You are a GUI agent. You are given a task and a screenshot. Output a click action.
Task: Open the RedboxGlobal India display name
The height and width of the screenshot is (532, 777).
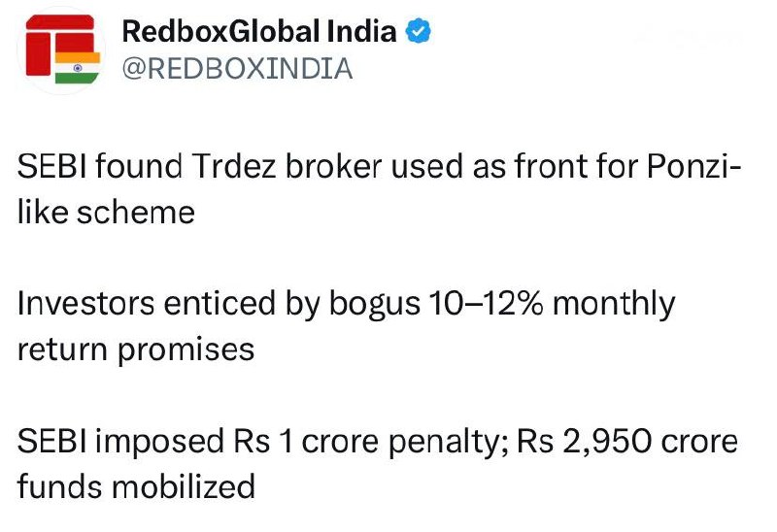tap(260, 32)
